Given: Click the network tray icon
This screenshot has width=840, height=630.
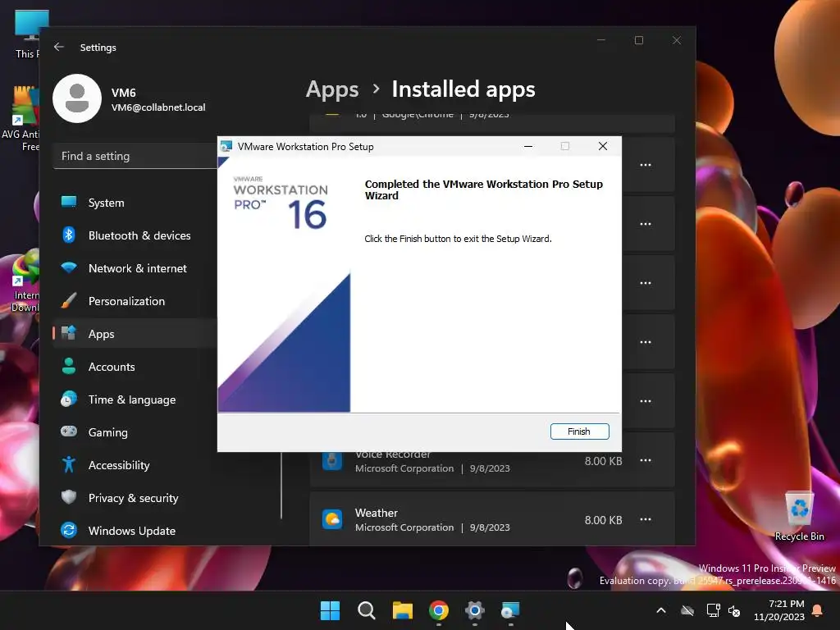Looking at the screenshot, I should [x=714, y=610].
